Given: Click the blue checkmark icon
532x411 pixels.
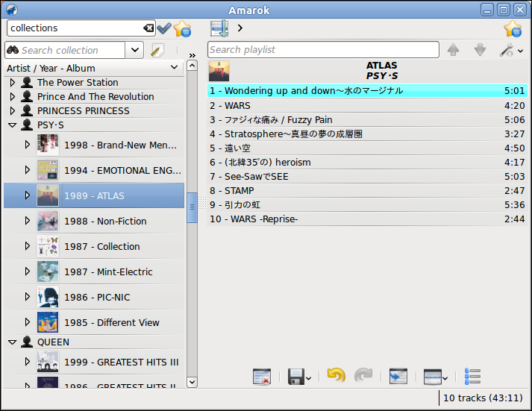Looking at the screenshot, I should tap(164, 28).
